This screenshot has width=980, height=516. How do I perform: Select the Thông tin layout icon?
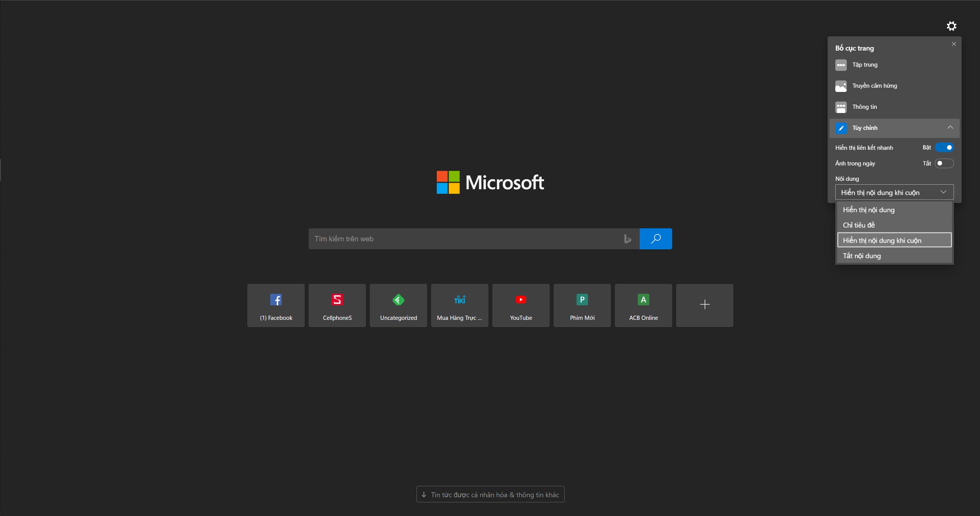(x=841, y=107)
